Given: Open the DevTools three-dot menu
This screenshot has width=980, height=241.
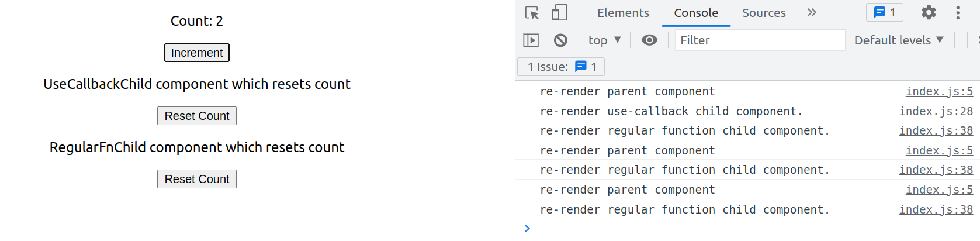Looking at the screenshot, I should tap(958, 13).
